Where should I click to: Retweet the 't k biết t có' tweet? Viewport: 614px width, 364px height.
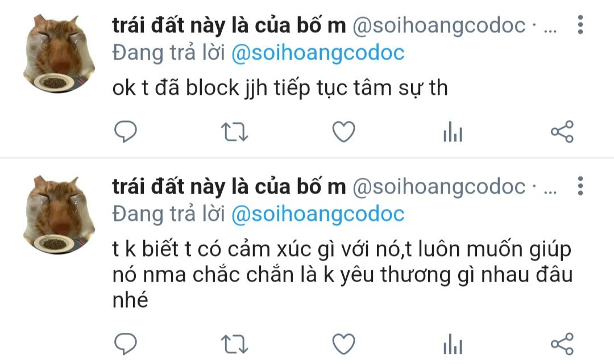[x=234, y=344]
